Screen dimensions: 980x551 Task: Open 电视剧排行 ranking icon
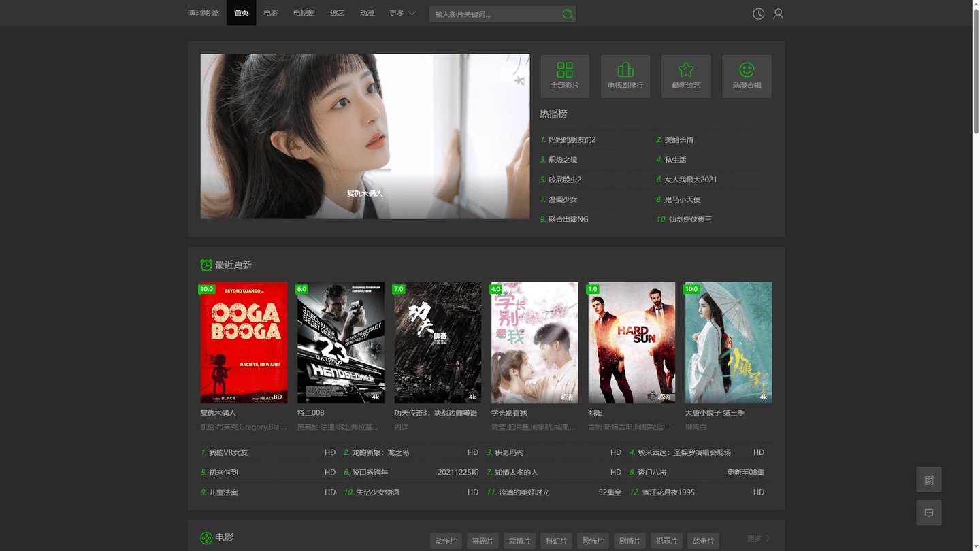click(x=625, y=69)
